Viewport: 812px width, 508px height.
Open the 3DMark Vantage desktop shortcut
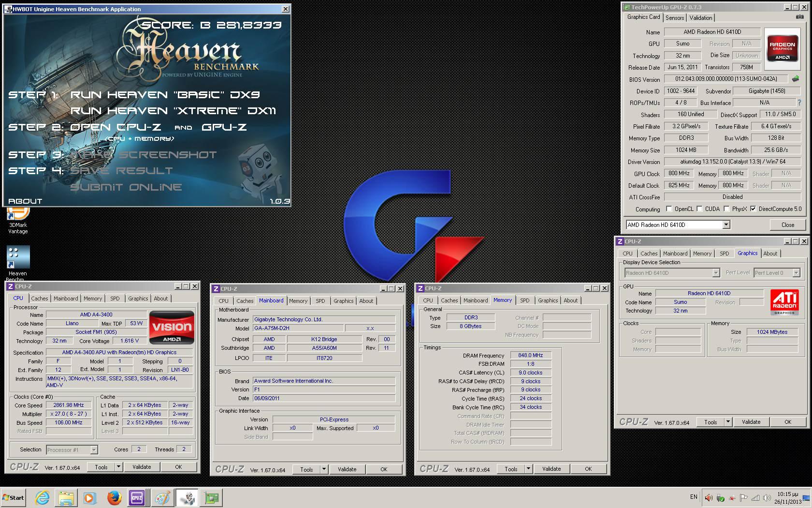[18, 220]
